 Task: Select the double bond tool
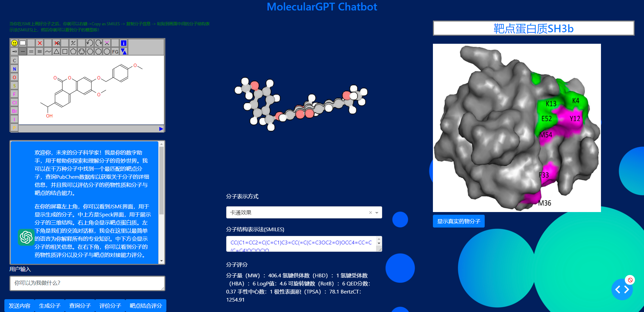31,51
